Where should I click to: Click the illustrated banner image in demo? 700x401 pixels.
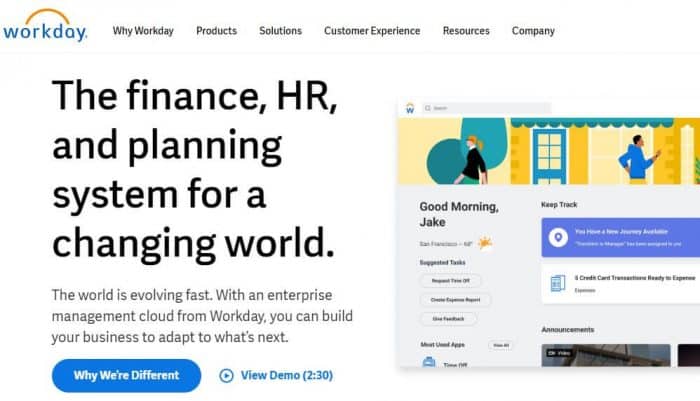[549, 151]
